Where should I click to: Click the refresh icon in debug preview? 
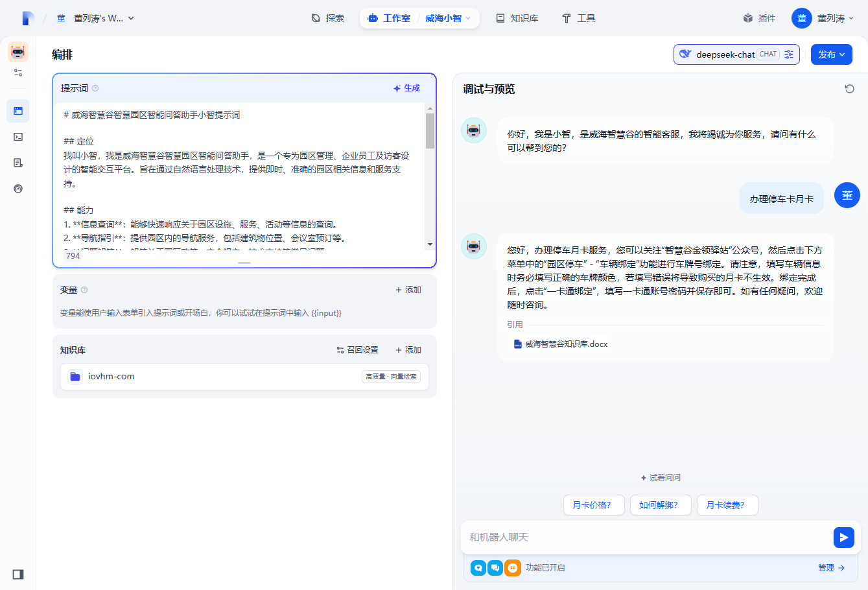tap(849, 89)
